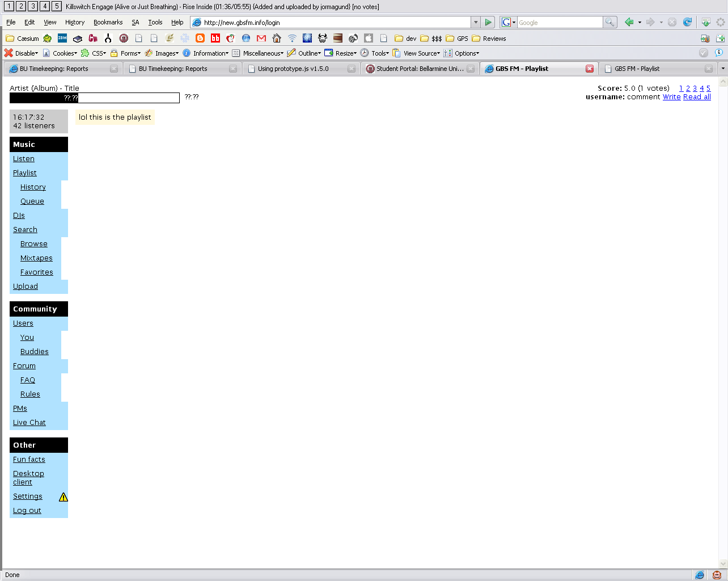Viewport: 728px width, 581px height.
Task: Switch to player 3 in title bar
Action: 33,6
